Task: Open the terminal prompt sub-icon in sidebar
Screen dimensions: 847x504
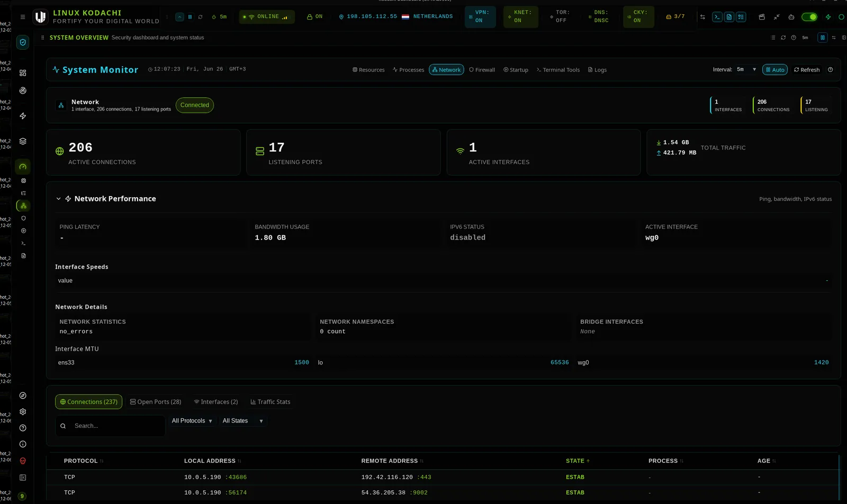Action: coord(23,243)
